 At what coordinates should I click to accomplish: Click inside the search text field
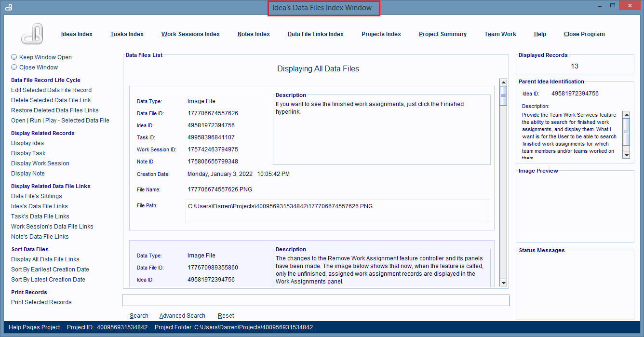[x=316, y=300]
